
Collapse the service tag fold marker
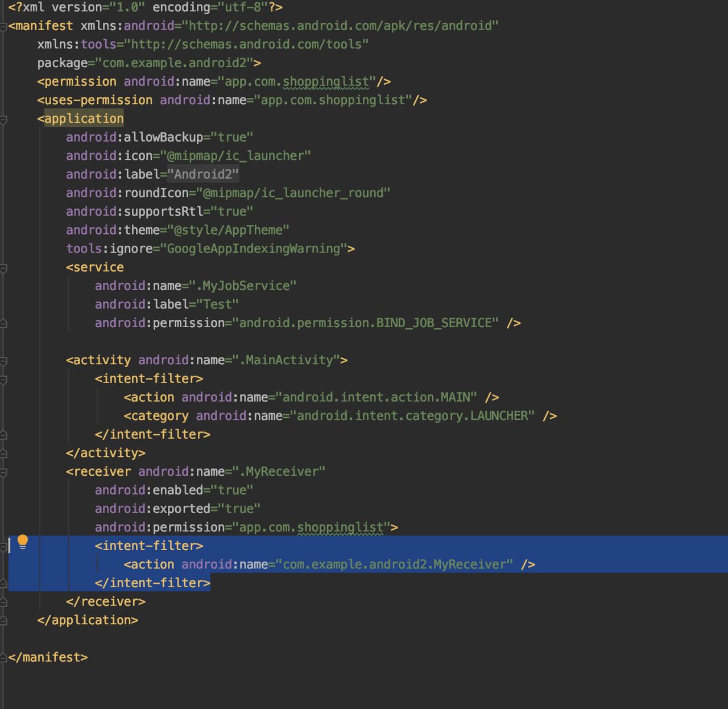pyautogui.click(x=3, y=267)
